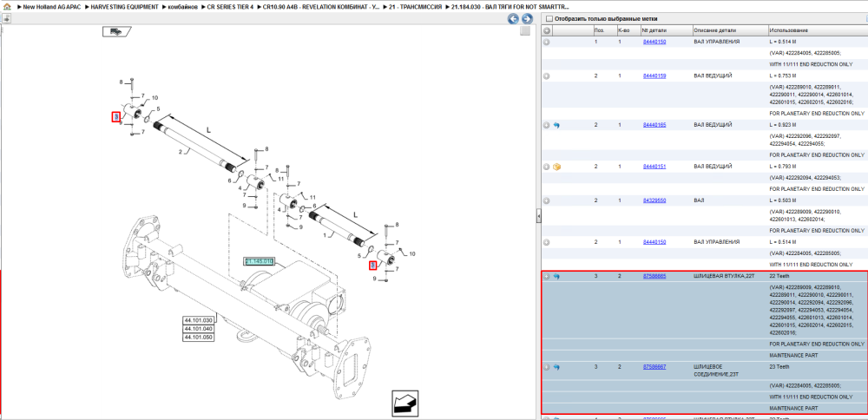This screenshot has height=420, width=868.
Task: Click the blue reply arrow icon for part 87586667
Action: 557,367
